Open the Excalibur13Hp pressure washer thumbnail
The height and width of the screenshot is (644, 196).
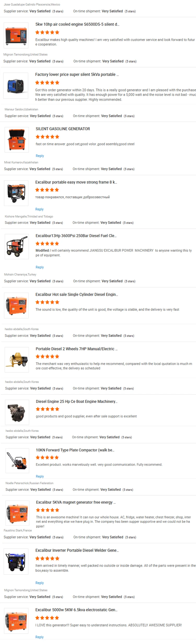click(x=17, y=247)
